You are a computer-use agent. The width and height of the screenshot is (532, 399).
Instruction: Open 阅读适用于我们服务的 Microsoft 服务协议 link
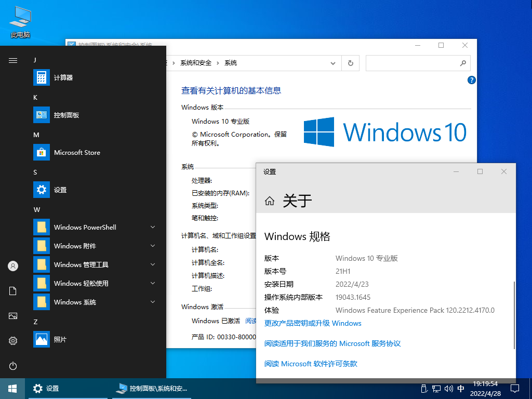pyautogui.click(x=332, y=343)
